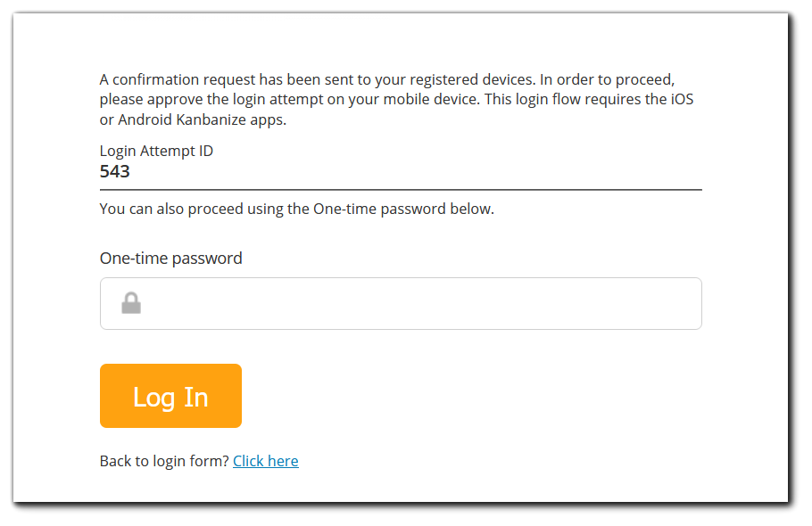Click the horizontal divider under the ID

(401, 190)
